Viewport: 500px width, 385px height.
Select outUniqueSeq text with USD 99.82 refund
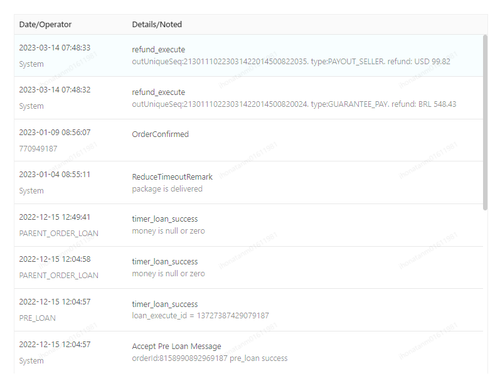coord(291,62)
